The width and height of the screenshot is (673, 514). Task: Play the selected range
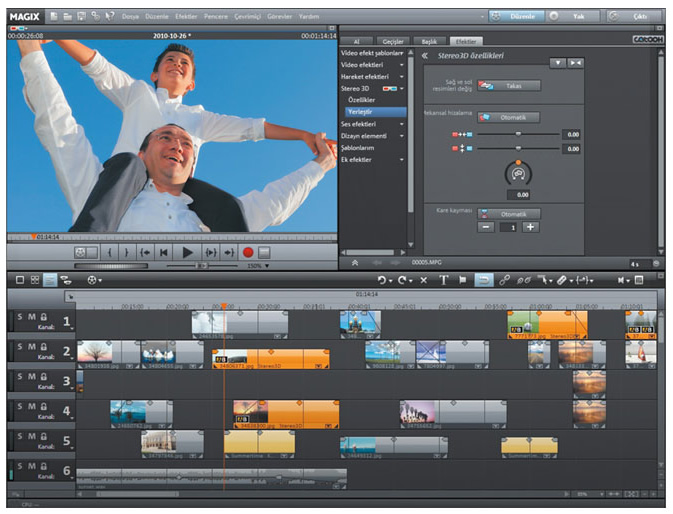(210, 253)
